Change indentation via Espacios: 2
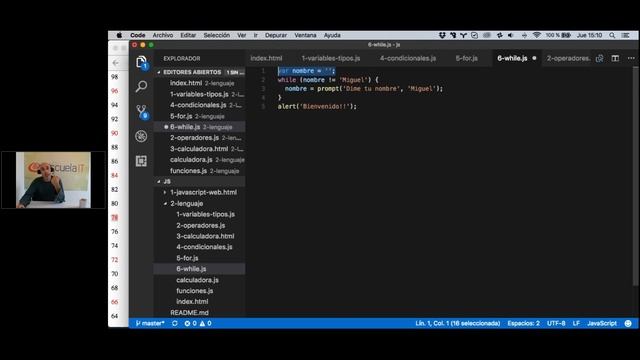640x360 pixels. point(524,323)
